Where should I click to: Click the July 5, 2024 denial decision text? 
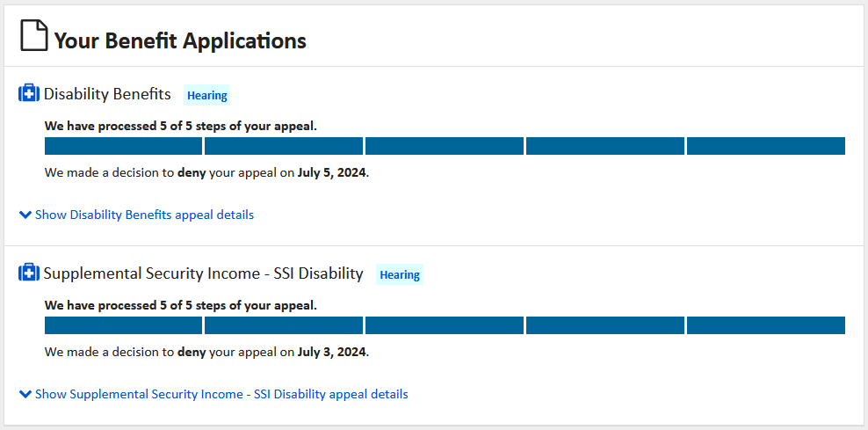207,172
